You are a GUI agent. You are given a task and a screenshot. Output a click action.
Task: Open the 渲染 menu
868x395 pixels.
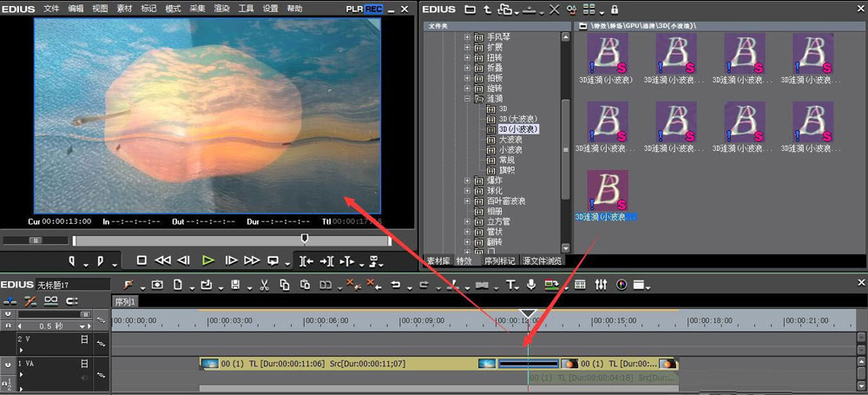[221, 9]
